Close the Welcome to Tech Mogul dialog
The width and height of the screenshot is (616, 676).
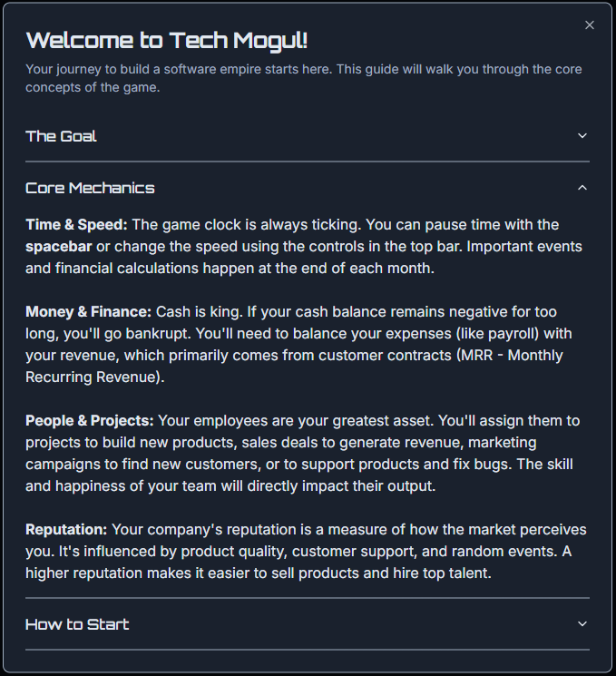pyautogui.click(x=590, y=25)
